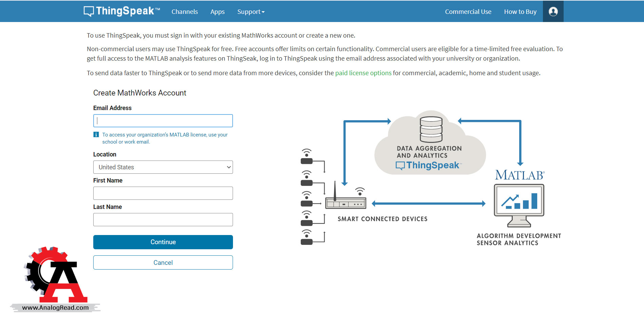Image resolution: width=644 pixels, height=318 pixels.
Task: Click the ThingSpeak logo in header
Action: 122,11
